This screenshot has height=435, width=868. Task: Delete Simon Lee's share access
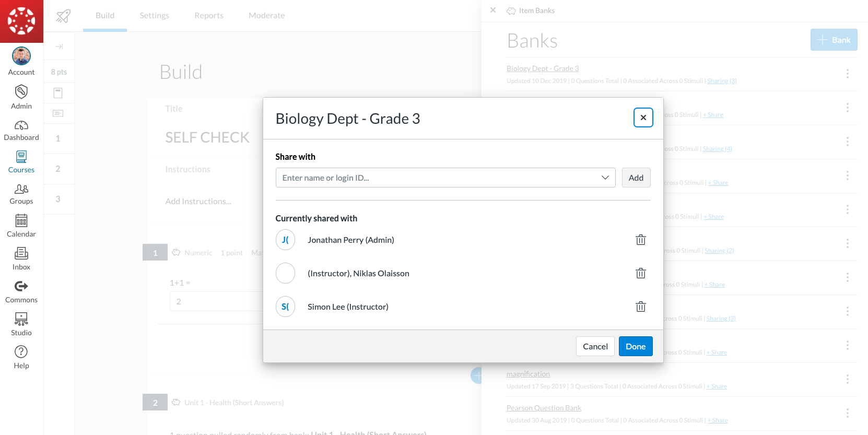[641, 307]
